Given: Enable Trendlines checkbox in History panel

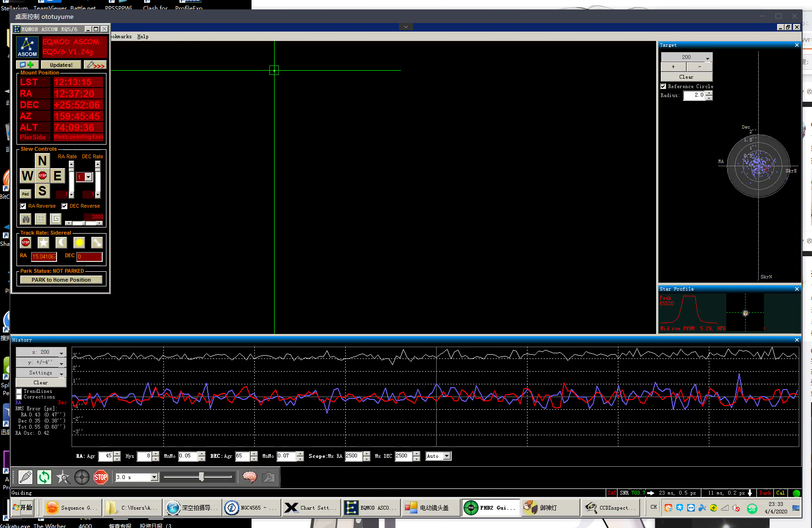Looking at the screenshot, I should (x=19, y=391).
